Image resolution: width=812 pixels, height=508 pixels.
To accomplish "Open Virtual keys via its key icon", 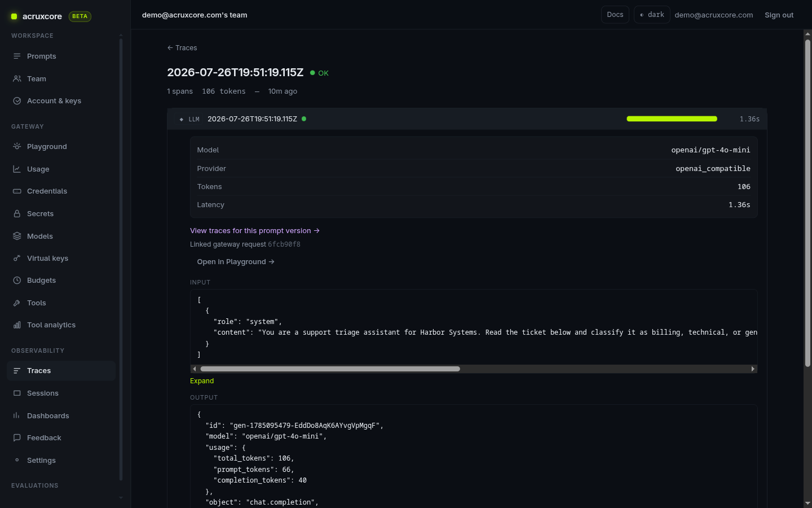I will pos(17,259).
